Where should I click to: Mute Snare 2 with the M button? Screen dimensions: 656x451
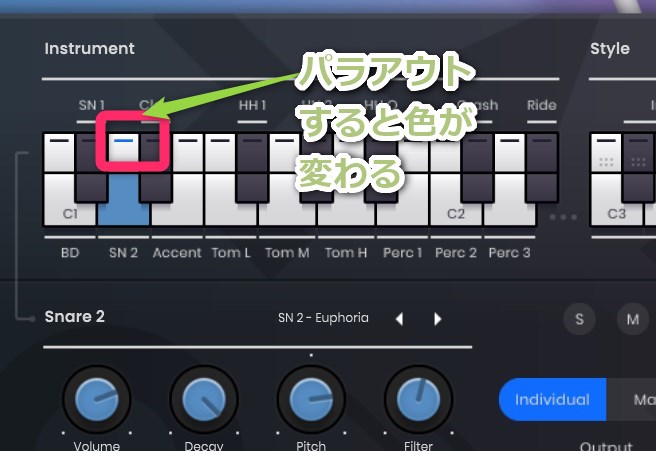pyautogui.click(x=632, y=319)
